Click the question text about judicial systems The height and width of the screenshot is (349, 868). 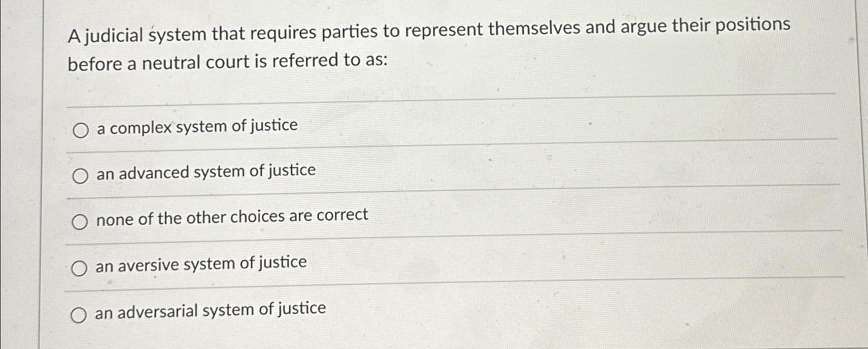tap(361, 46)
